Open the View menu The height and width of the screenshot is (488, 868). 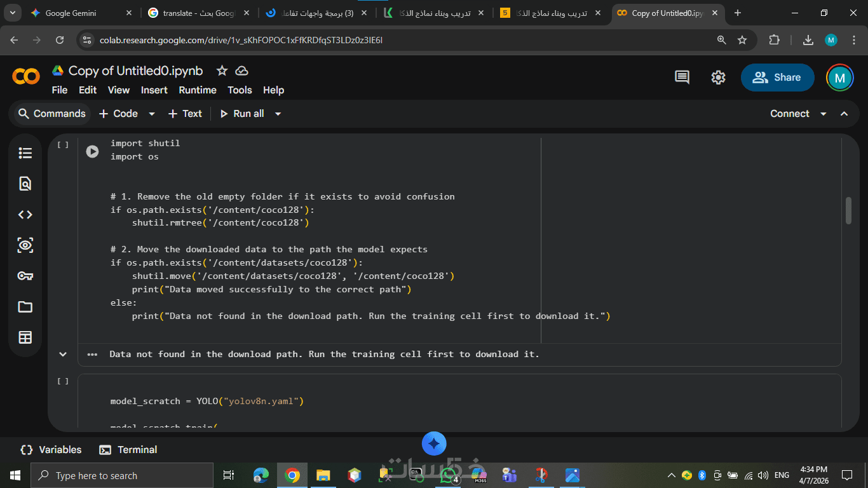[x=119, y=90]
